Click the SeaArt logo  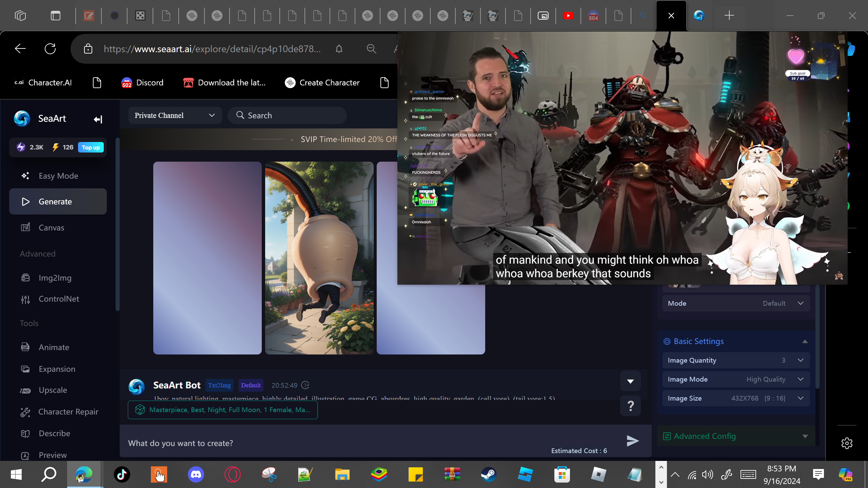tap(22, 119)
